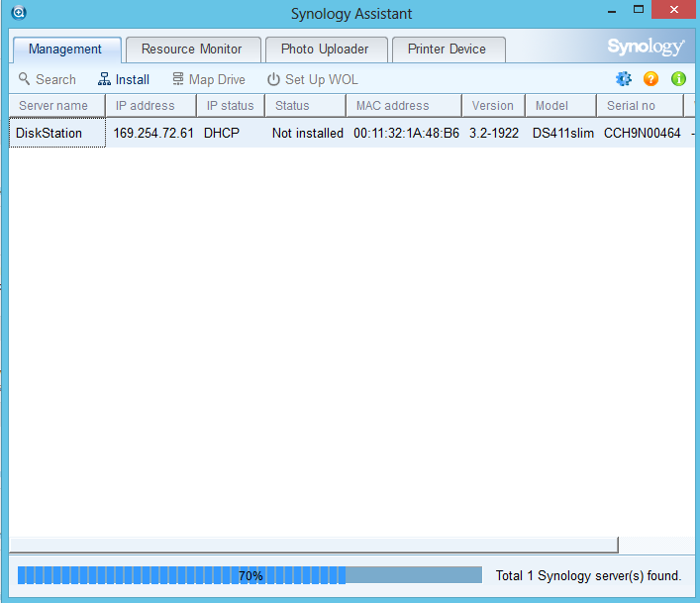
Task: Select the Management tab
Action: coord(65,49)
